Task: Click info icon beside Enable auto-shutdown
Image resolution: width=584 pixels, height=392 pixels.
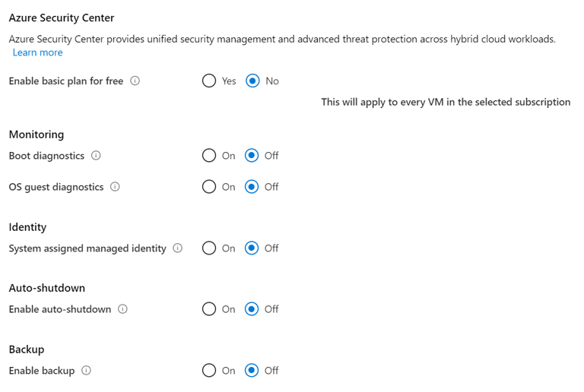Action: click(x=122, y=309)
